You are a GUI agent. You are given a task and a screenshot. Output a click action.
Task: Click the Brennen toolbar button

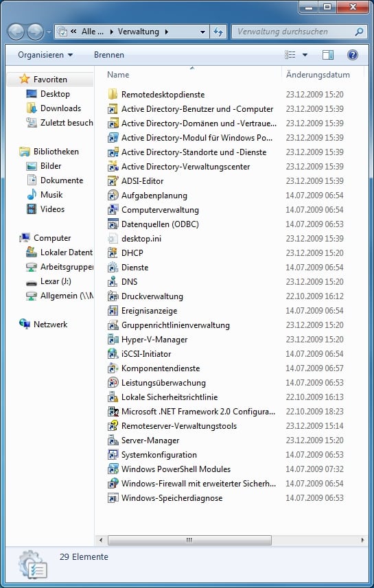click(x=109, y=55)
